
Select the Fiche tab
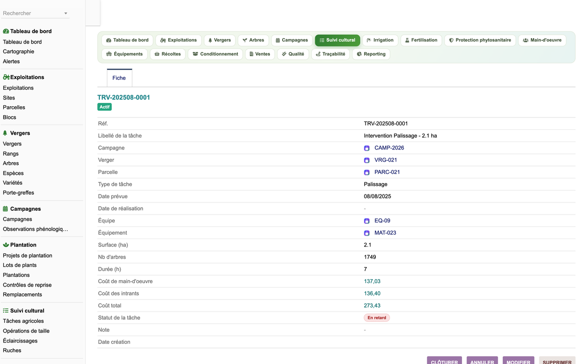119,78
